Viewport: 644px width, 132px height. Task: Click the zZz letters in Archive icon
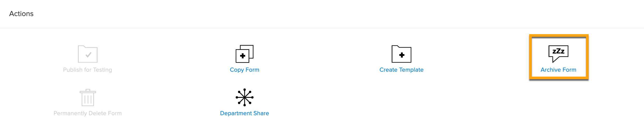click(x=558, y=51)
